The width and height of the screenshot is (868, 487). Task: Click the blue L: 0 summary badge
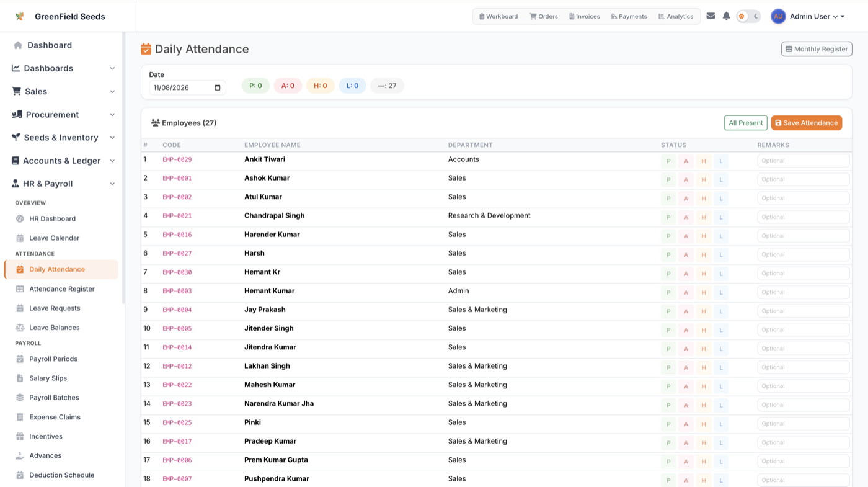coord(352,86)
